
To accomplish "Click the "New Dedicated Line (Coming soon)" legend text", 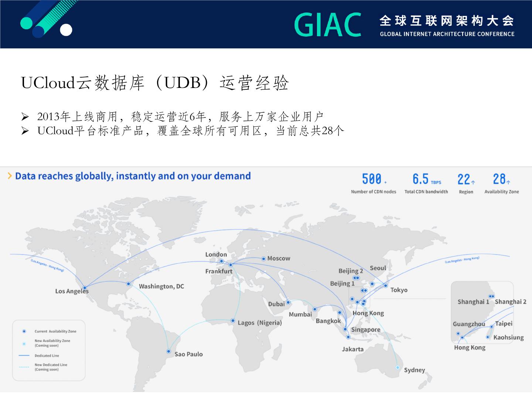I will click(51, 367).
